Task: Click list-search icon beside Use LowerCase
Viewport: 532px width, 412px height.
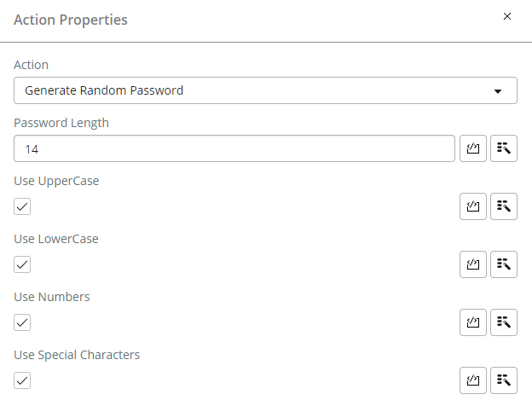Action: pyautogui.click(x=504, y=264)
